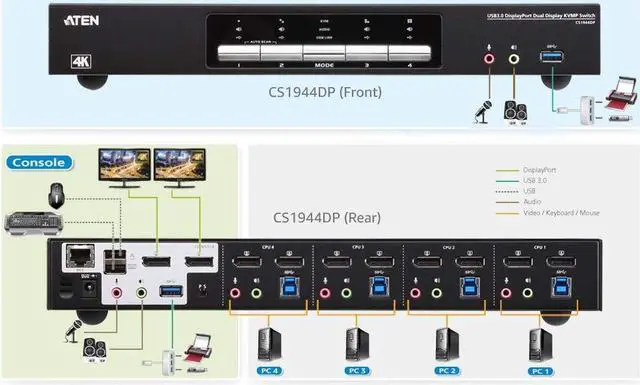
Task: Click the 4K badge on front panel
Action: (x=81, y=61)
